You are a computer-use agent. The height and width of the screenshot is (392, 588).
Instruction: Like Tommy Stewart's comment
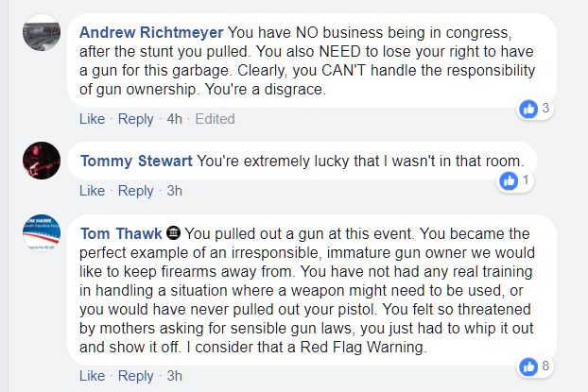[93, 191]
